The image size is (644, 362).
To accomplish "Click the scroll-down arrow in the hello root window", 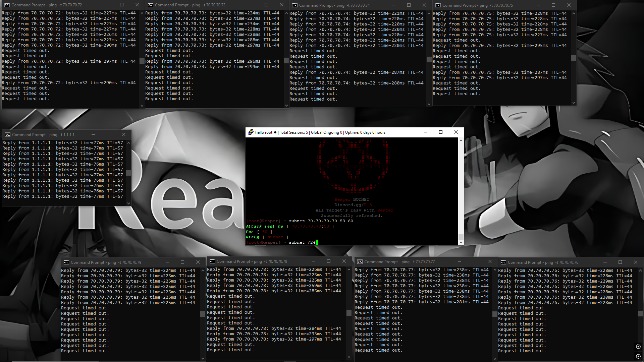I will [461, 242].
